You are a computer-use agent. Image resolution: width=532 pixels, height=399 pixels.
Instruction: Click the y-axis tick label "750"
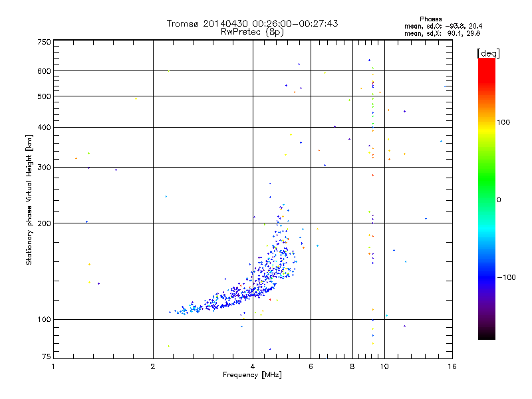[x=44, y=42]
